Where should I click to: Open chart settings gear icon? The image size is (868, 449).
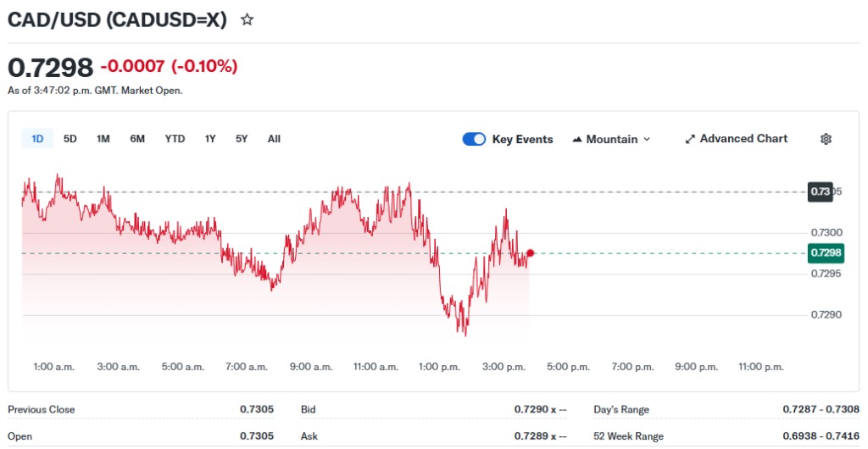[x=826, y=139]
